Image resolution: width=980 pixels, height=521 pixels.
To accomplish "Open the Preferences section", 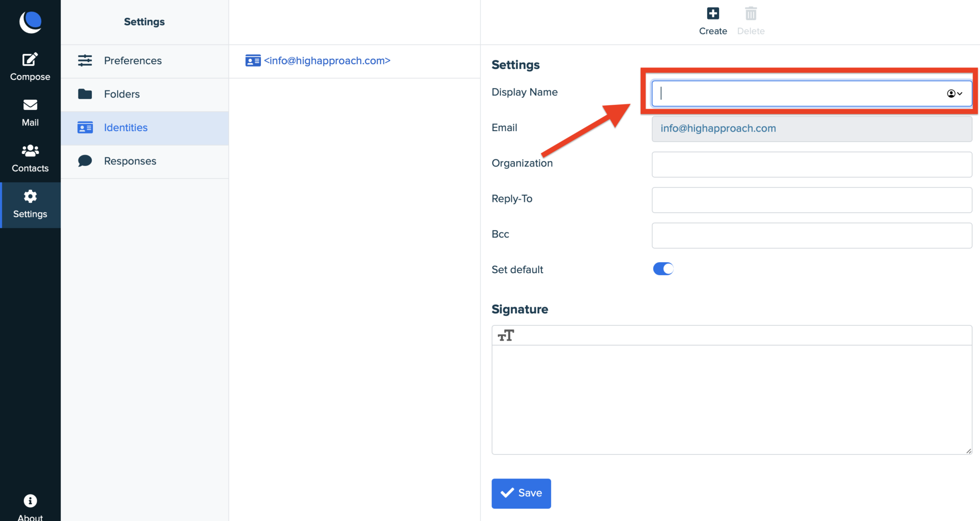I will point(145,61).
